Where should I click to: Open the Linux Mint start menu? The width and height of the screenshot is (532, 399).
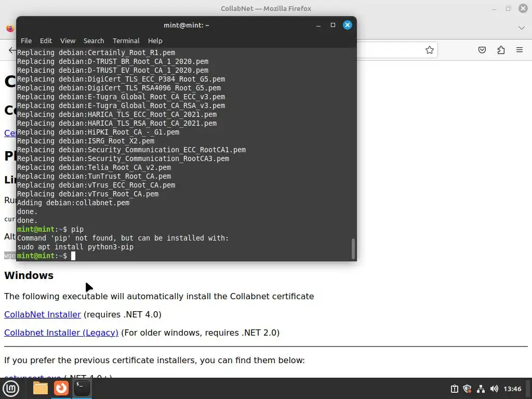click(x=11, y=388)
